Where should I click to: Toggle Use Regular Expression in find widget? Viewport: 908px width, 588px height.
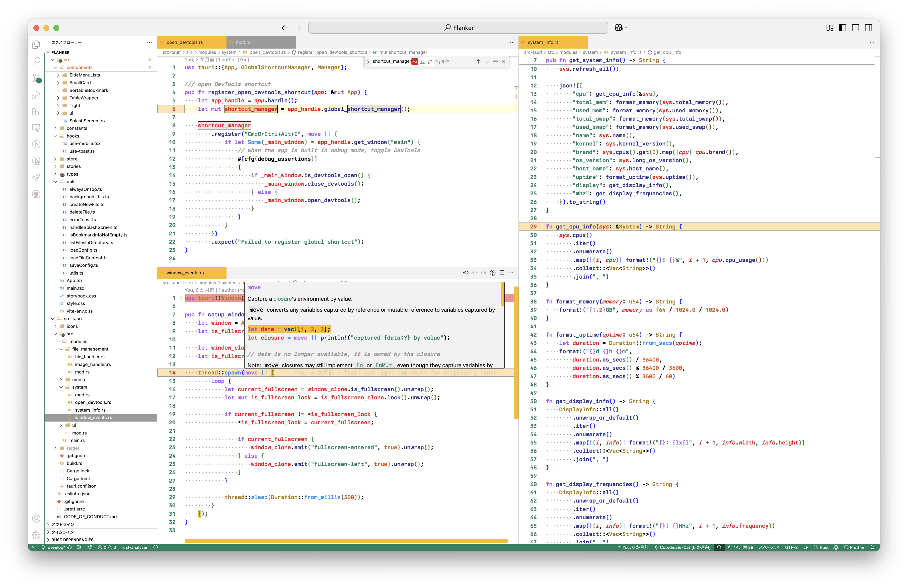coord(430,62)
